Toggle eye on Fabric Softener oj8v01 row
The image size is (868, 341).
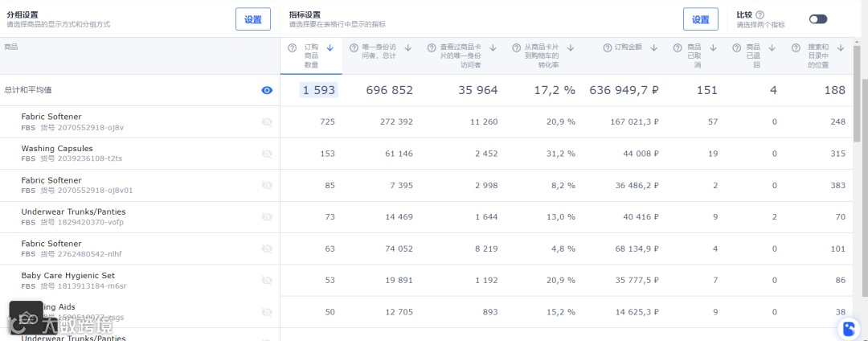point(267,185)
